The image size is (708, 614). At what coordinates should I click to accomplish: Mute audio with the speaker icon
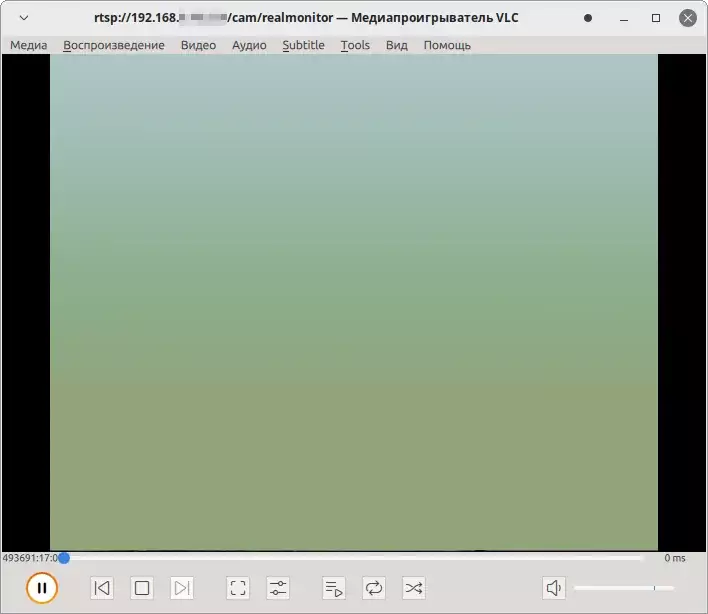click(554, 588)
